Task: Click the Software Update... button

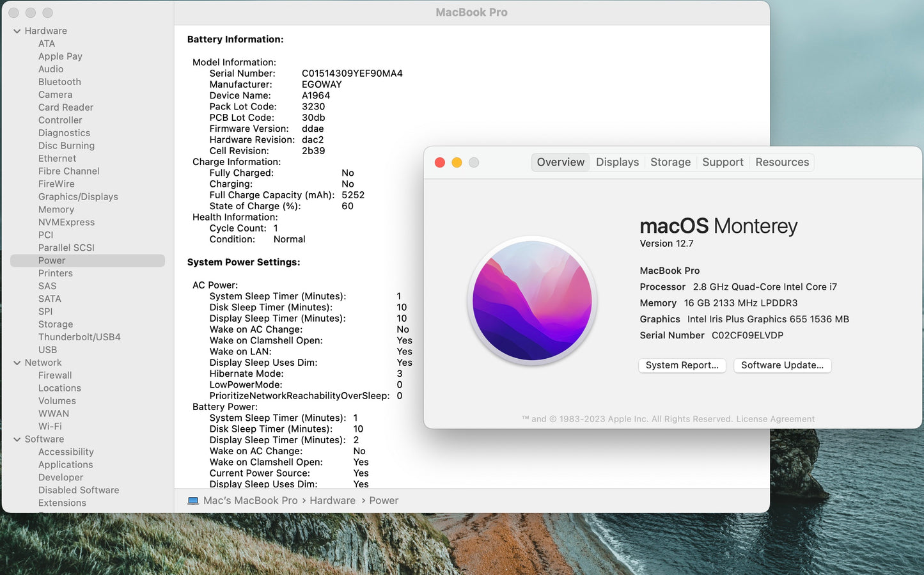Action: coord(781,365)
